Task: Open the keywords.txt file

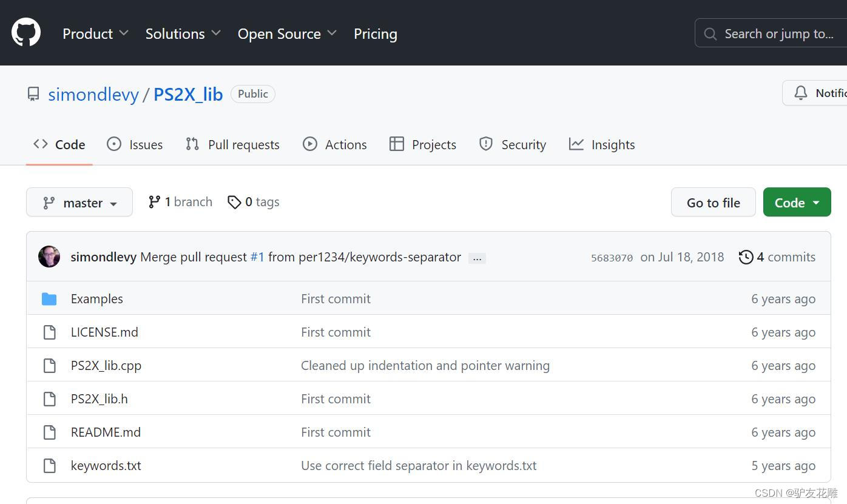Action: 106,466
